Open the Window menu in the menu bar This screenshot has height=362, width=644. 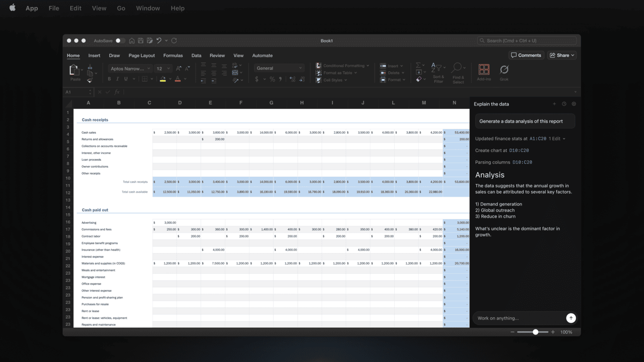tap(148, 8)
